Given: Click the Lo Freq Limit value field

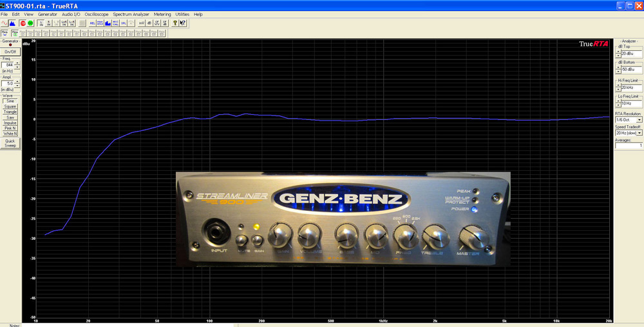Looking at the screenshot, I should (632, 104).
